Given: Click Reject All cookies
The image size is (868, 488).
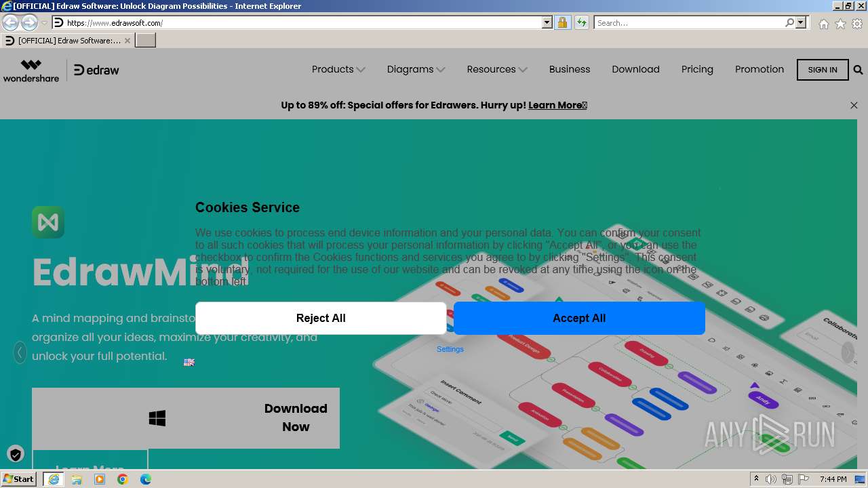Looking at the screenshot, I should (321, 318).
